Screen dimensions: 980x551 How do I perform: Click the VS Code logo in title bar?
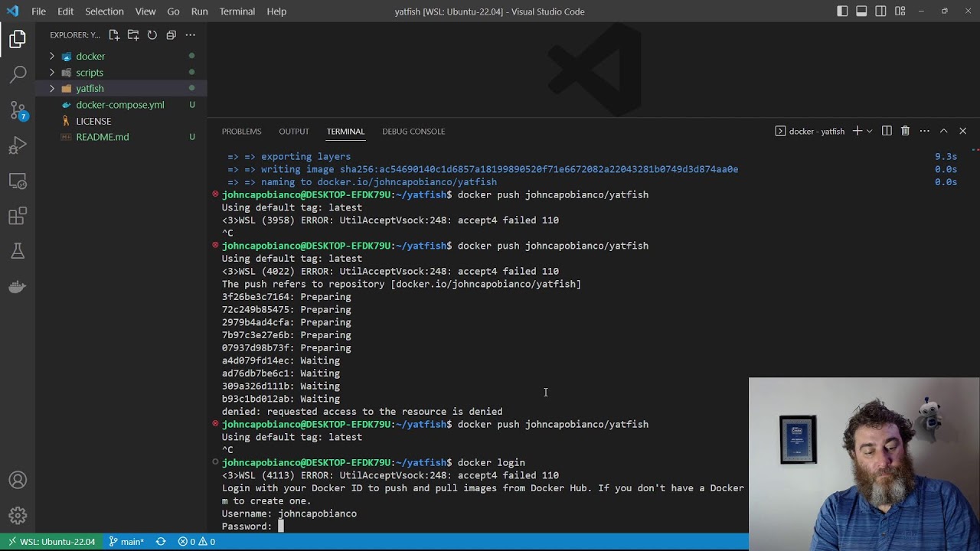[x=12, y=11]
